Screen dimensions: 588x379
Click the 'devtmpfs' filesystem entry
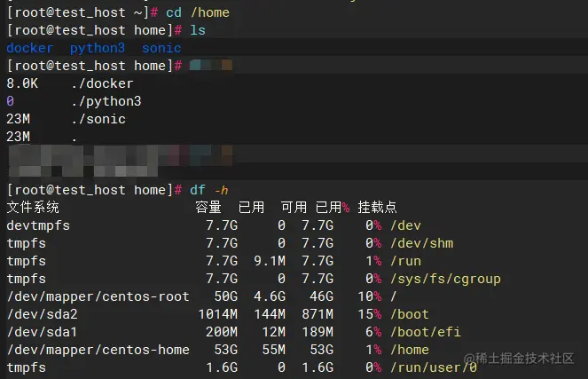click(x=38, y=225)
